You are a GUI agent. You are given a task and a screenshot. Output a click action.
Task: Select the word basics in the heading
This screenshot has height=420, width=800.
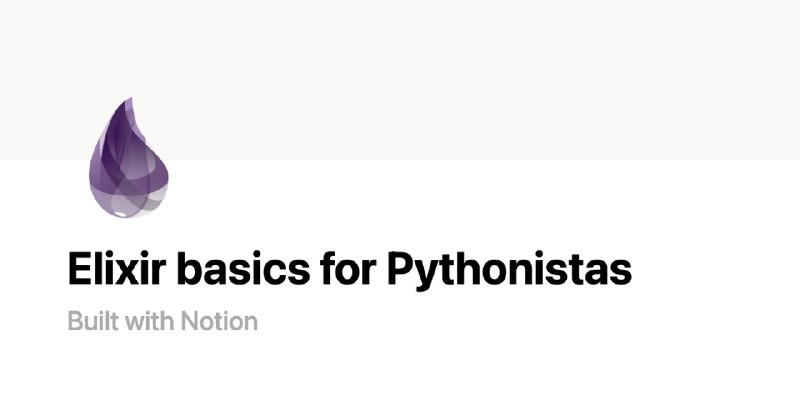point(243,268)
